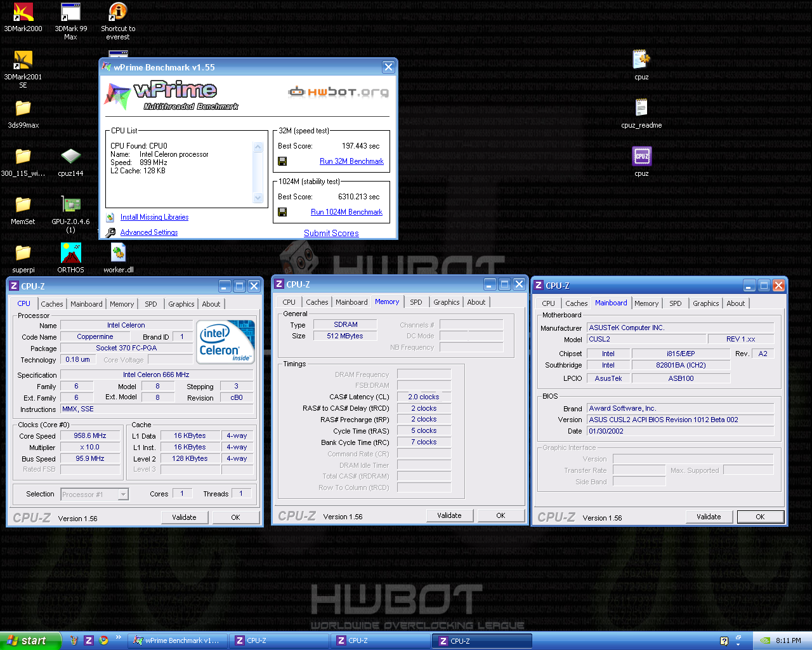The height and width of the screenshot is (650, 812).
Task: Click Validate in the right CPU-Z window
Action: 709,517
